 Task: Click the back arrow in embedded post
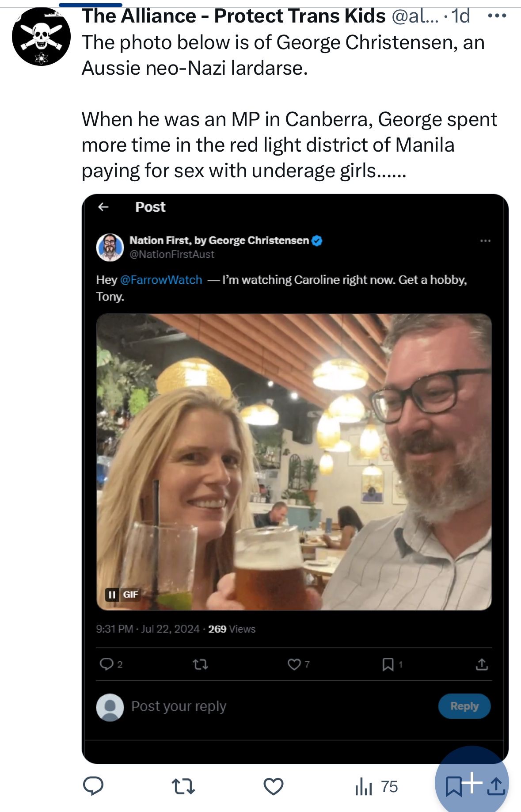[103, 207]
